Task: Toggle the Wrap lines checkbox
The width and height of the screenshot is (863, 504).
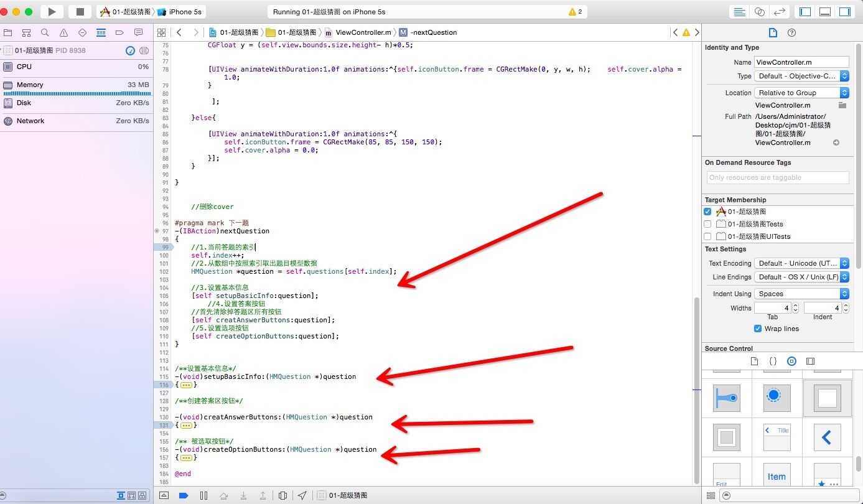Action: [x=758, y=329]
